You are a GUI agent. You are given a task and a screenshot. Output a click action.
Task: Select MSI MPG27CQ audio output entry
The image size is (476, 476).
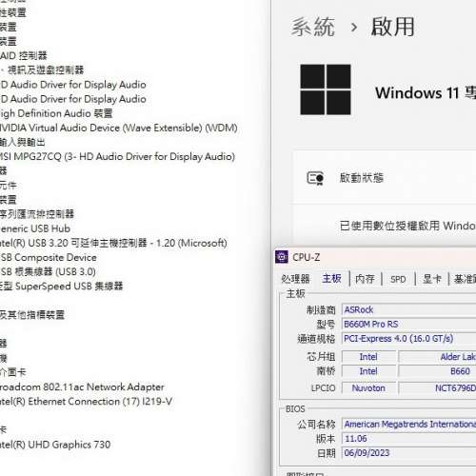[x=117, y=156]
